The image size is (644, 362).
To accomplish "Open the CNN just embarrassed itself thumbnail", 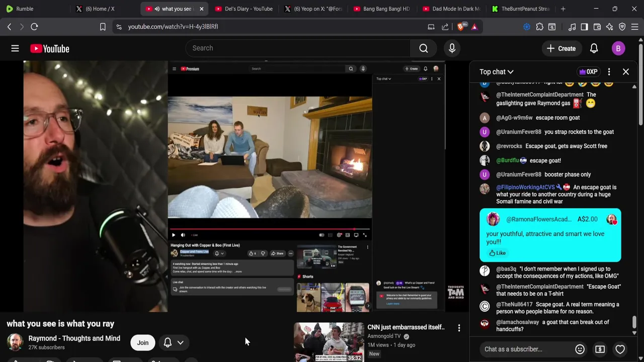I will pyautogui.click(x=329, y=342).
